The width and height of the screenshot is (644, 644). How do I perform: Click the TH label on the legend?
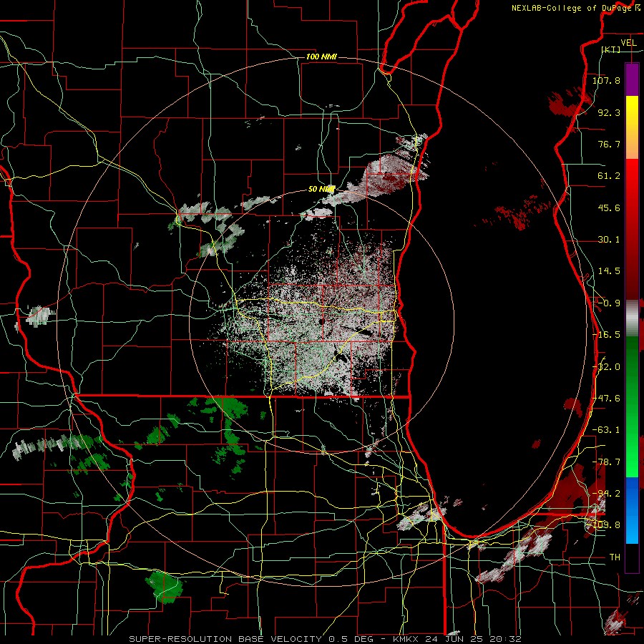(615, 557)
